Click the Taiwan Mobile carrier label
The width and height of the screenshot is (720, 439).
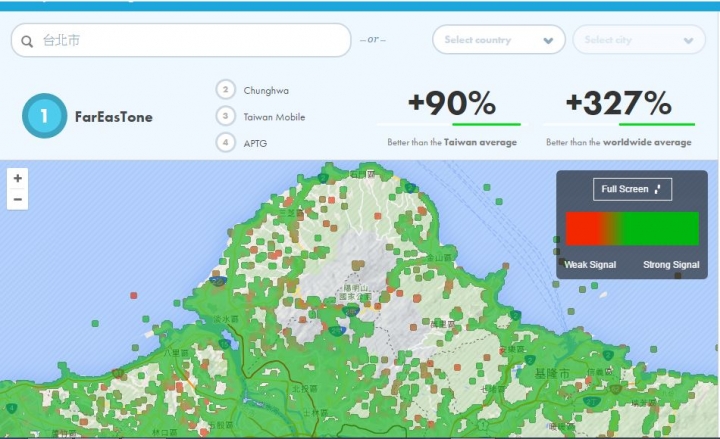pyautogui.click(x=274, y=117)
